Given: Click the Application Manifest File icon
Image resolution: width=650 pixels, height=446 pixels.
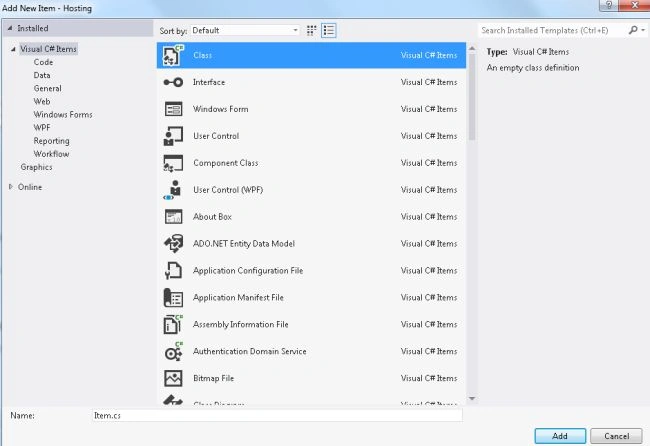Looking at the screenshot, I should tap(173, 298).
